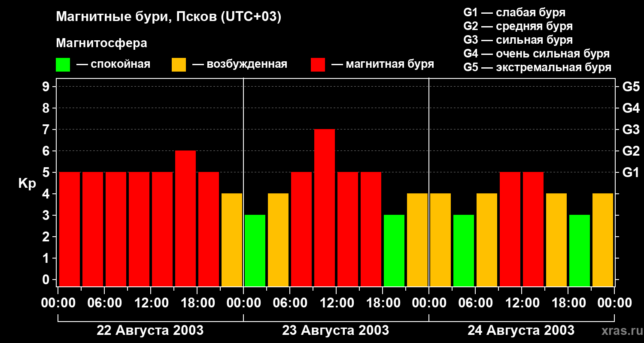This screenshot has width=644, height=343.
Task: Click the 18:00 time label for 22 Августа
Action: click(x=197, y=303)
